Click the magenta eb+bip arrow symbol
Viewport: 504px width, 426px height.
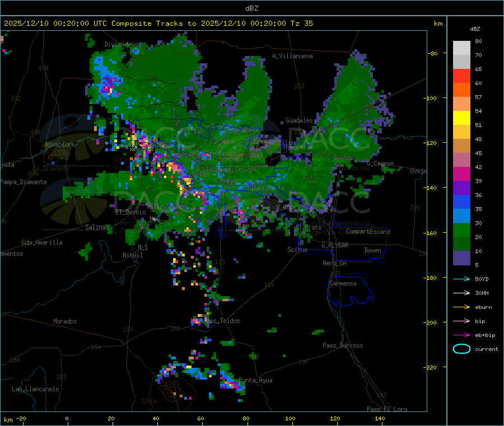tap(461, 335)
